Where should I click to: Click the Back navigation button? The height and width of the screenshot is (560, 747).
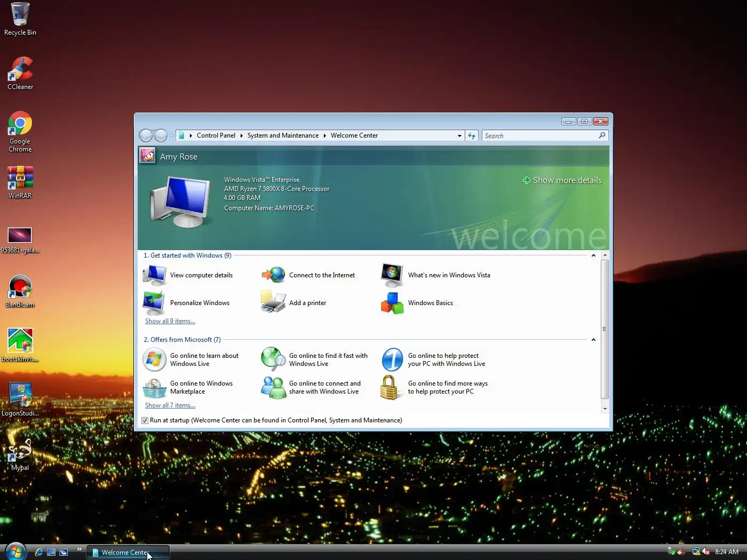pos(146,135)
